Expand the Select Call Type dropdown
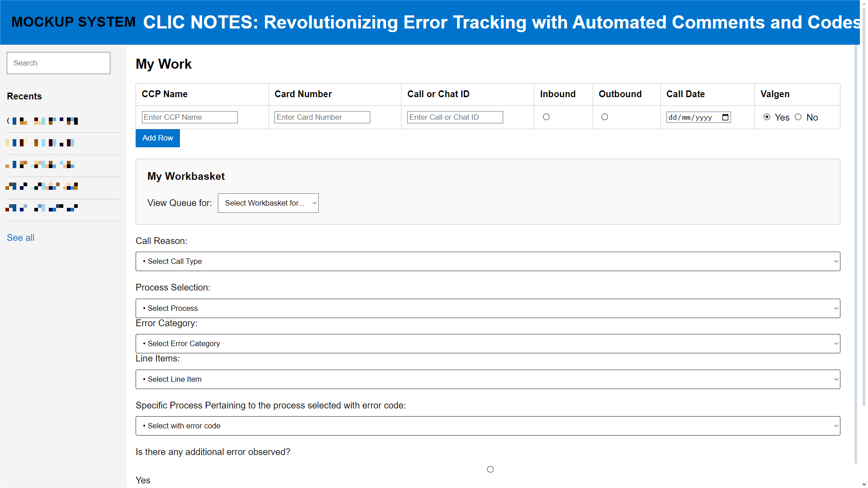Image resolution: width=868 pixels, height=488 pixels. (x=488, y=262)
